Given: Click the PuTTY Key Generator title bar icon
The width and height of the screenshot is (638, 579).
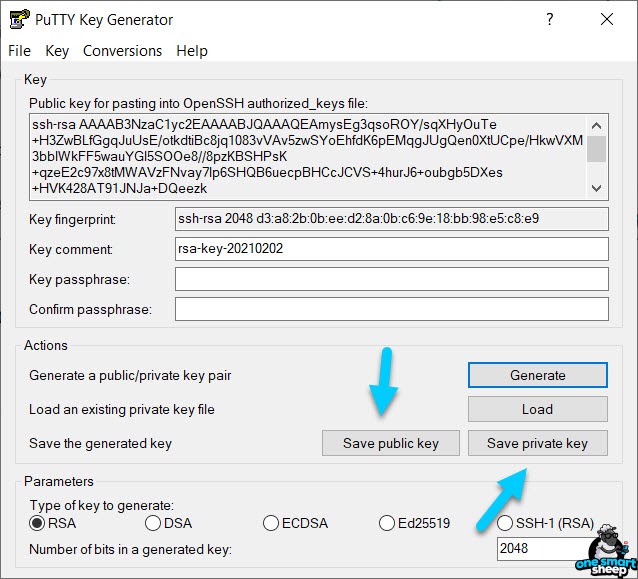Looking at the screenshot, I should [x=19, y=19].
